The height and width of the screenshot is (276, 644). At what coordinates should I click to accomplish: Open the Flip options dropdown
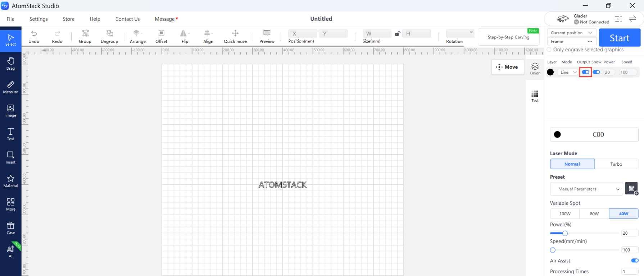(x=185, y=37)
